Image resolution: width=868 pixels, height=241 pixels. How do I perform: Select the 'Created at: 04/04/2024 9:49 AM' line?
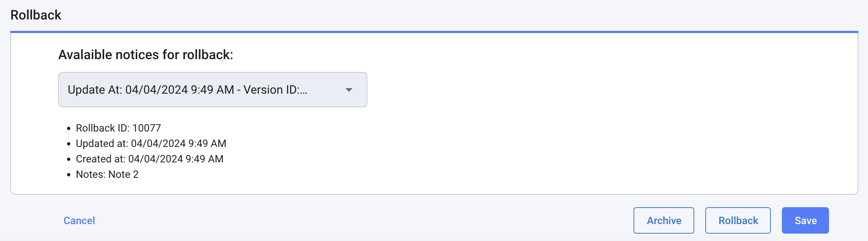coord(149,159)
